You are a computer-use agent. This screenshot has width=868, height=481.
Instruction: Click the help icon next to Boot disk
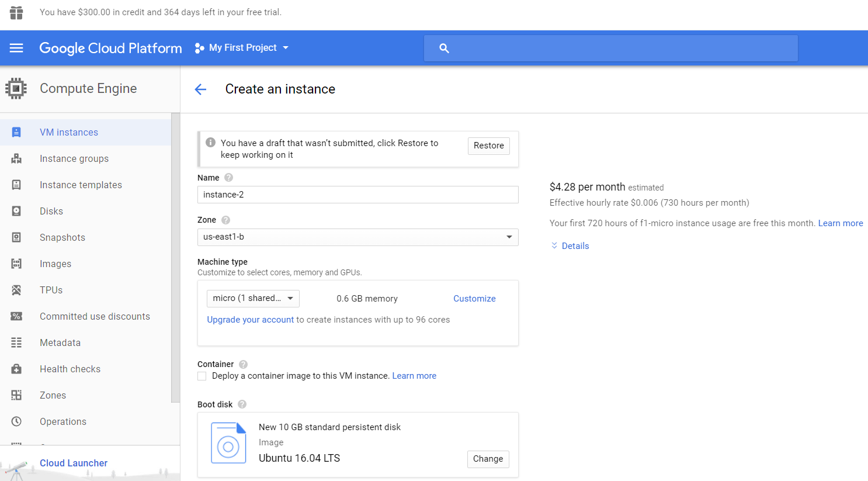pyautogui.click(x=242, y=404)
